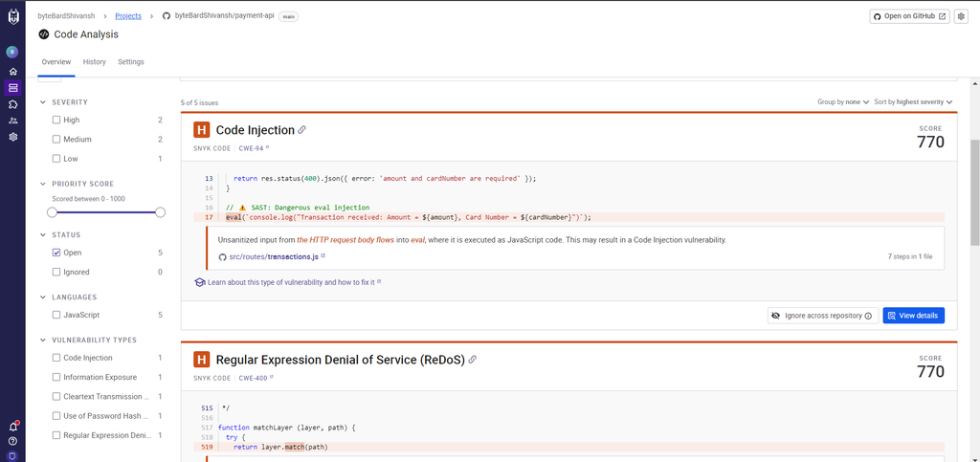The height and width of the screenshot is (462, 980).
Task: Click Ignore across repository button
Action: tap(823, 316)
